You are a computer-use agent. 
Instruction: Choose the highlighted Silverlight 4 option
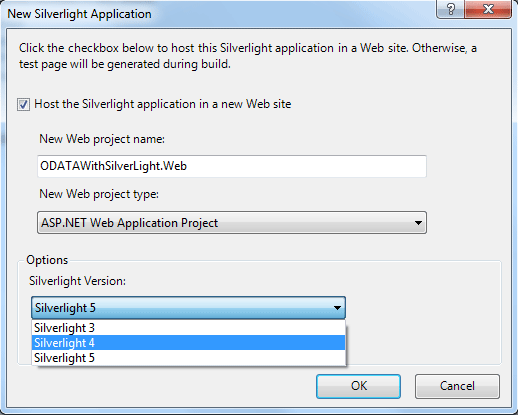click(x=188, y=343)
